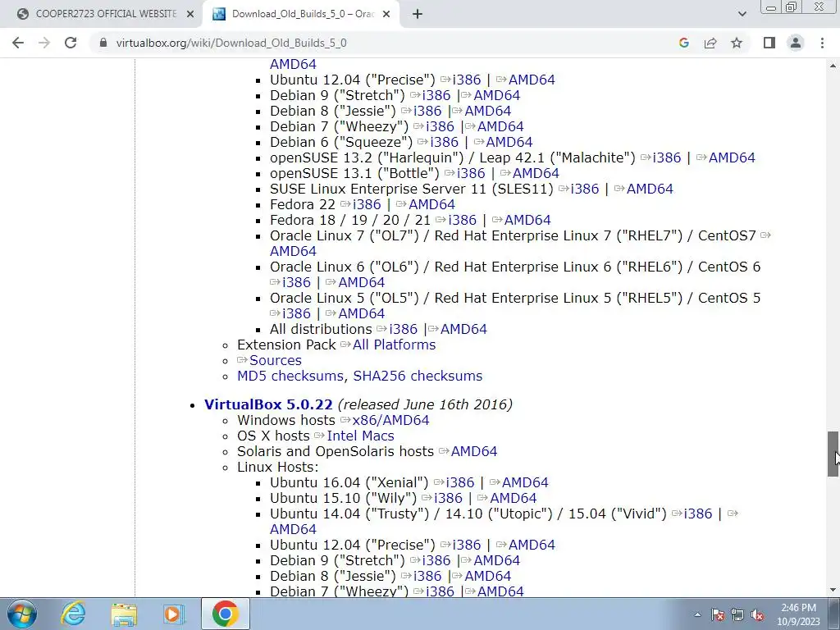840x630 pixels.
Task: Open the SHA256 checksums link
Action: point(418,376)
